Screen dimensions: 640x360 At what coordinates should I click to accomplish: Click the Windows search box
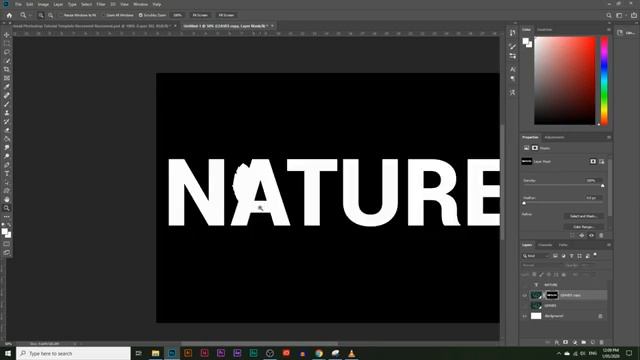coord(73,353)
